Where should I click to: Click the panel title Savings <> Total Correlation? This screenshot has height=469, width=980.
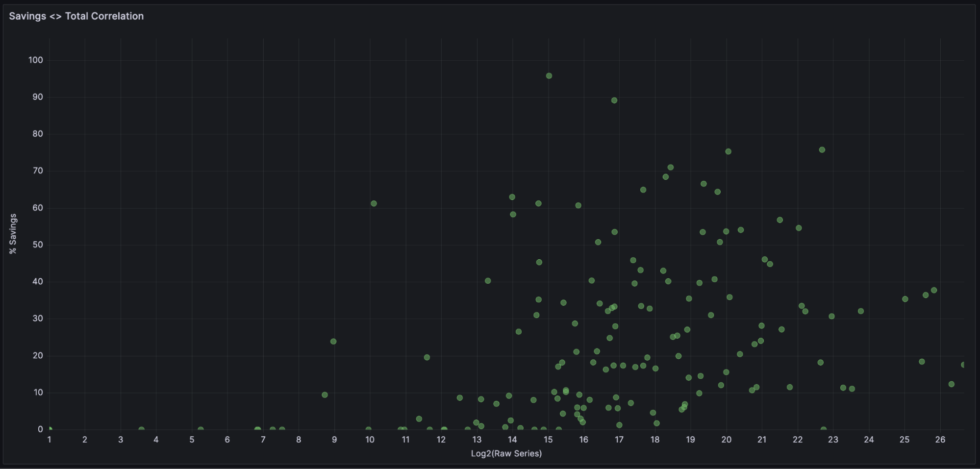coord(76,16)
